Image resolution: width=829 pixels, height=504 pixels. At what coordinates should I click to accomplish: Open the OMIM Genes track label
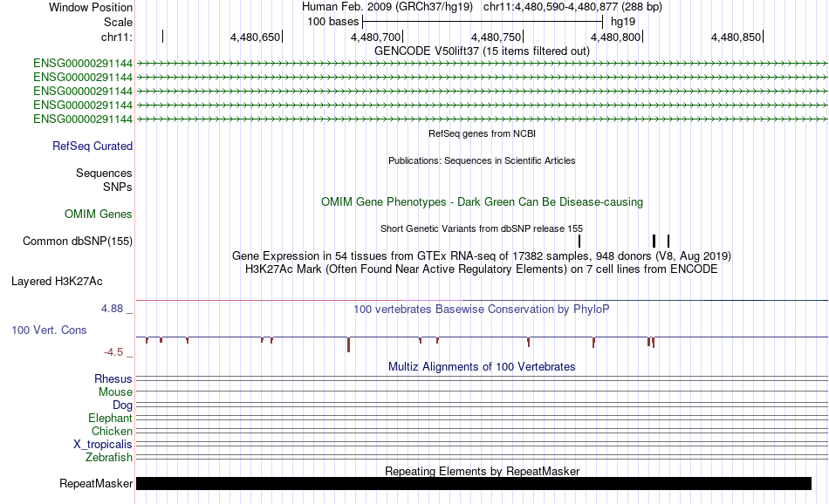(x=99, y=214)
